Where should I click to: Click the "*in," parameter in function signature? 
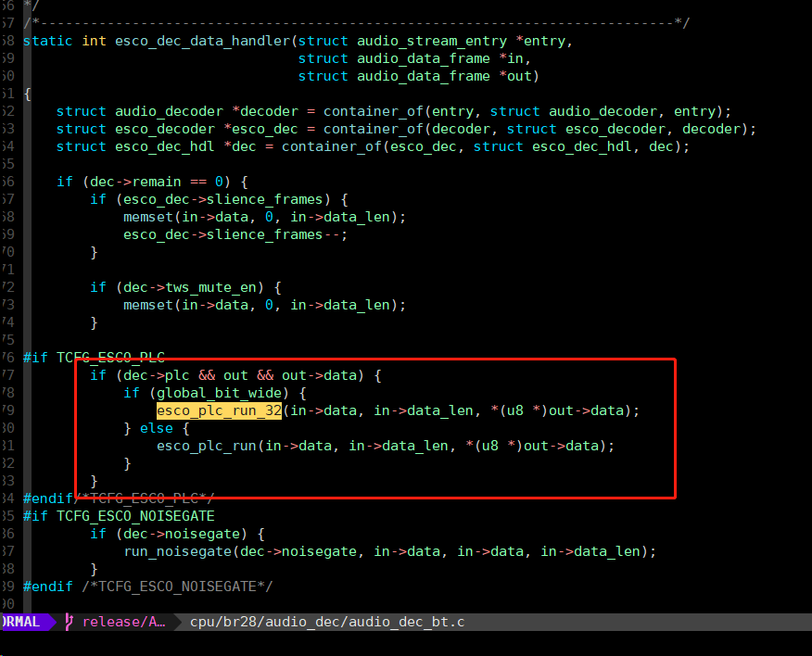click(x=515, y=58)
